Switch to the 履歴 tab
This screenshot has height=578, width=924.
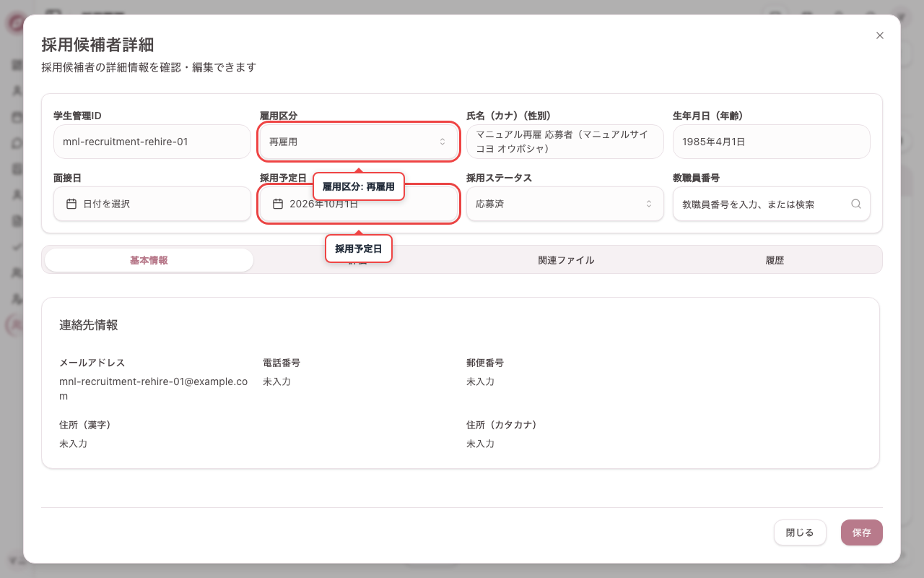[x=775, y=260]
